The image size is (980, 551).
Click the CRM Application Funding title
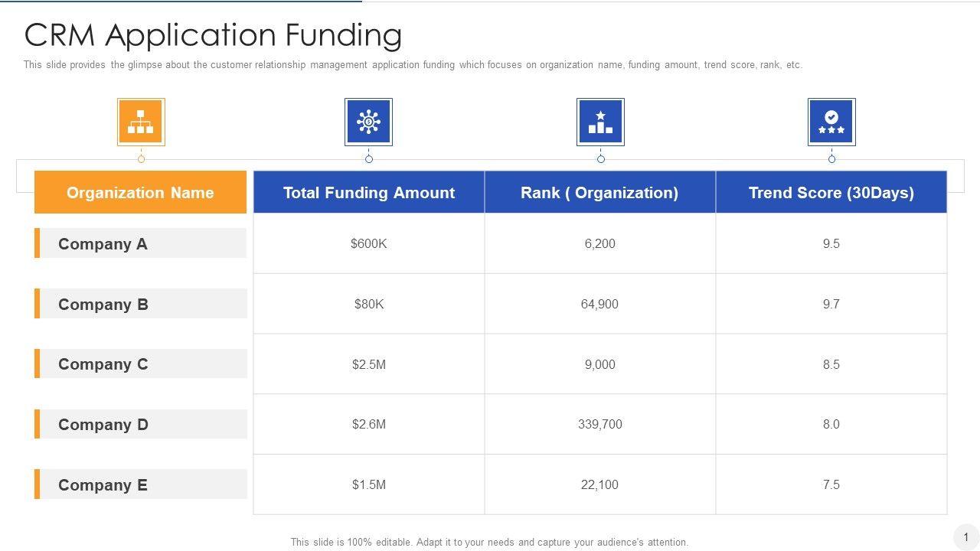tap(214, 35)
